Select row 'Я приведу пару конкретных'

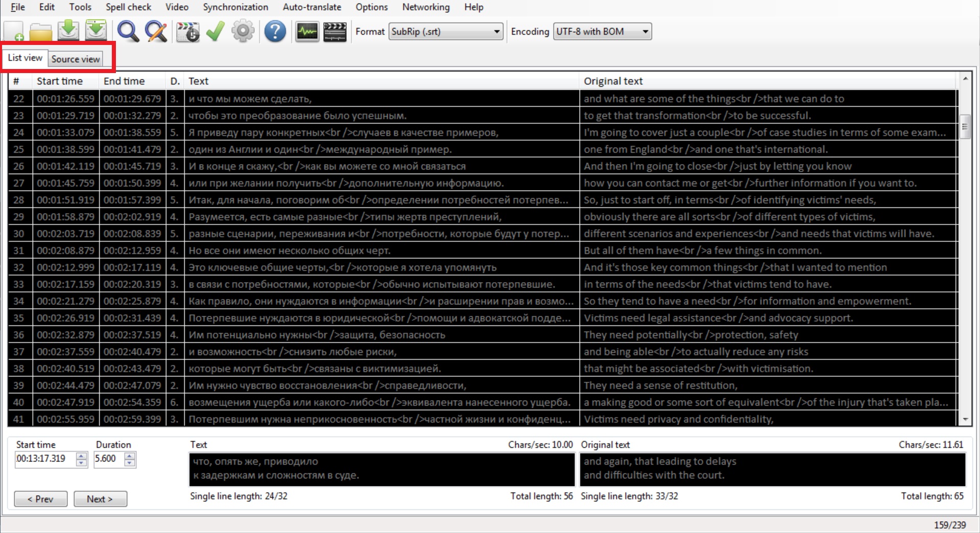coord(483,132)
